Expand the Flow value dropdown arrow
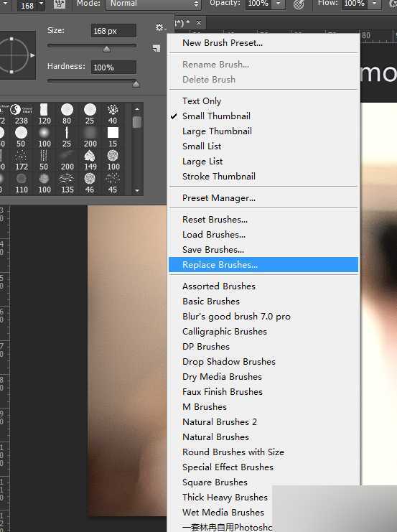 374,4
